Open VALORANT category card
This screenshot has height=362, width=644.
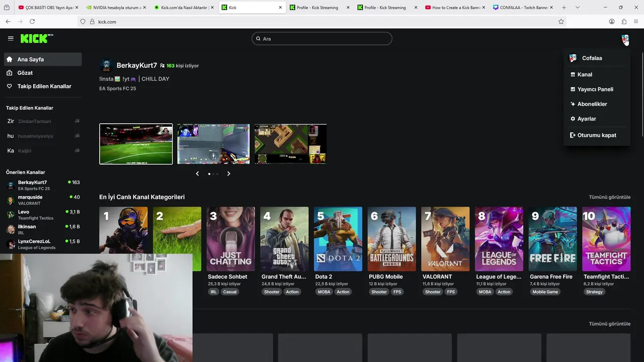445,239
